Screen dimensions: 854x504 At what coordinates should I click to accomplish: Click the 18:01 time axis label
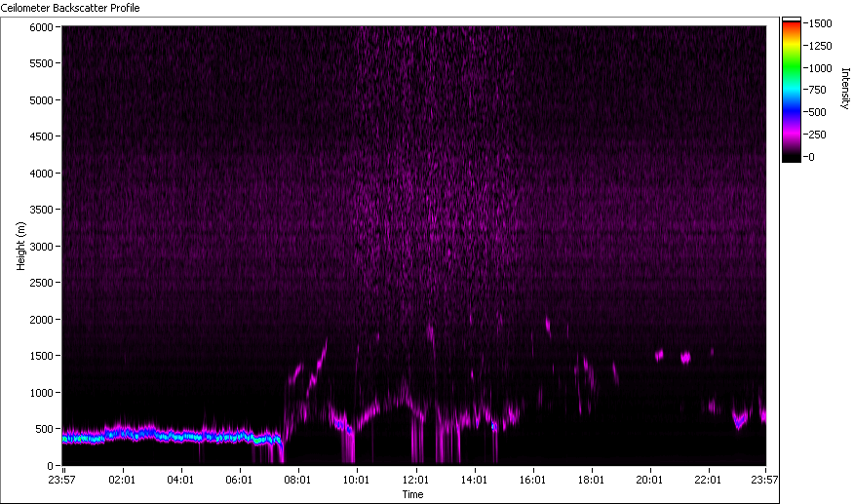591,480
